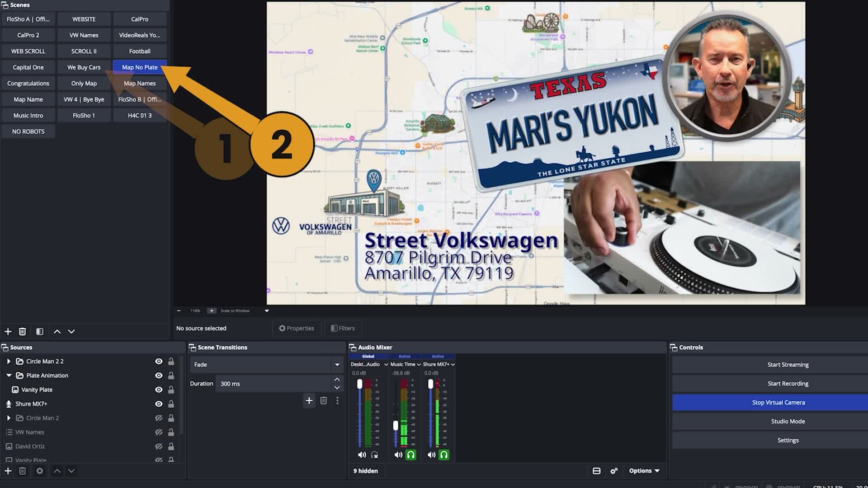Open Audio Mixer Options dropdown

pyautogui.click(x=644, y=471)
